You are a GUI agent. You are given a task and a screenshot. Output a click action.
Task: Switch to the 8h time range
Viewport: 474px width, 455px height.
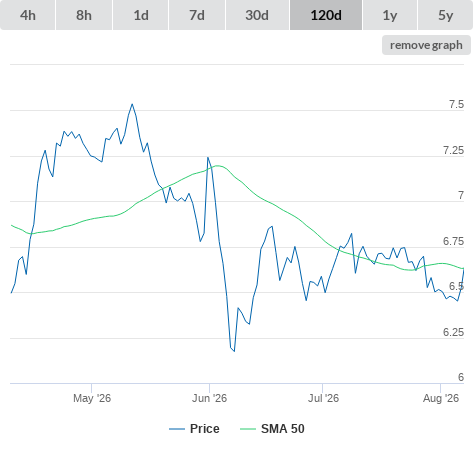pyautogui.click(x=84, y=15)
